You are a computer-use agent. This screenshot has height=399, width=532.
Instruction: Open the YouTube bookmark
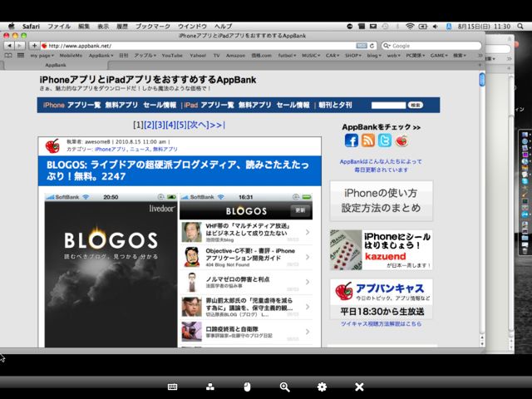coord(172,56)
